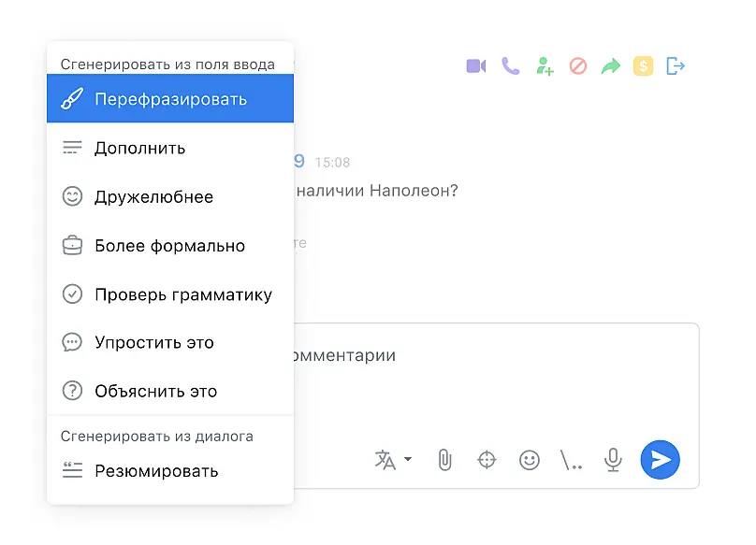Select Дружелюбнее tone option
The image size is (756, 545).
[x=170, y=197]
